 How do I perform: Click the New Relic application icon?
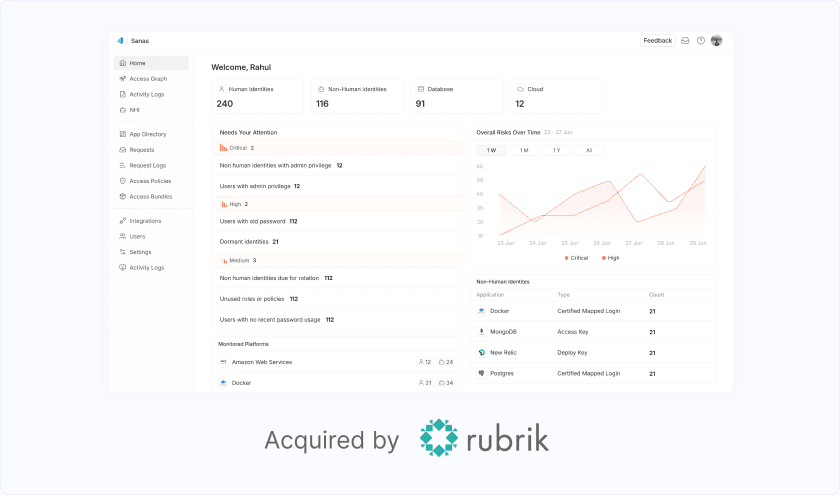click(481, 352)
